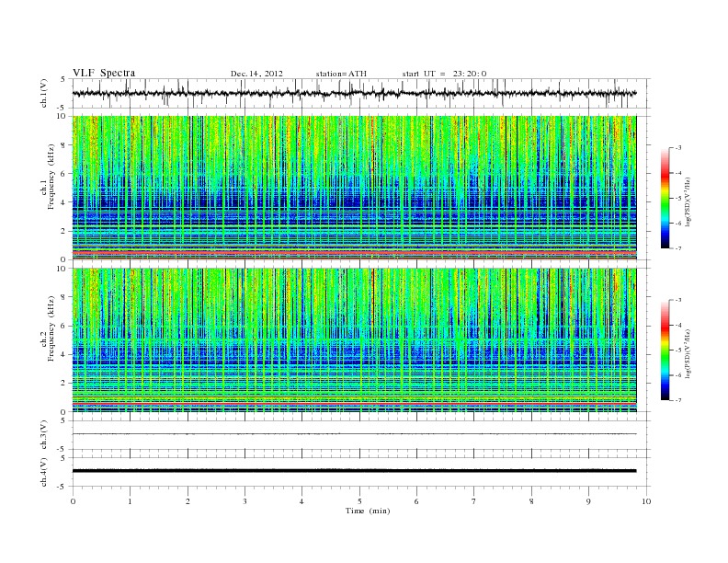The height and width of the screenshot is (563, 728).
Task: Click the "-5" tick on ch.4(V) axis
Action: (x=63, y=487)
